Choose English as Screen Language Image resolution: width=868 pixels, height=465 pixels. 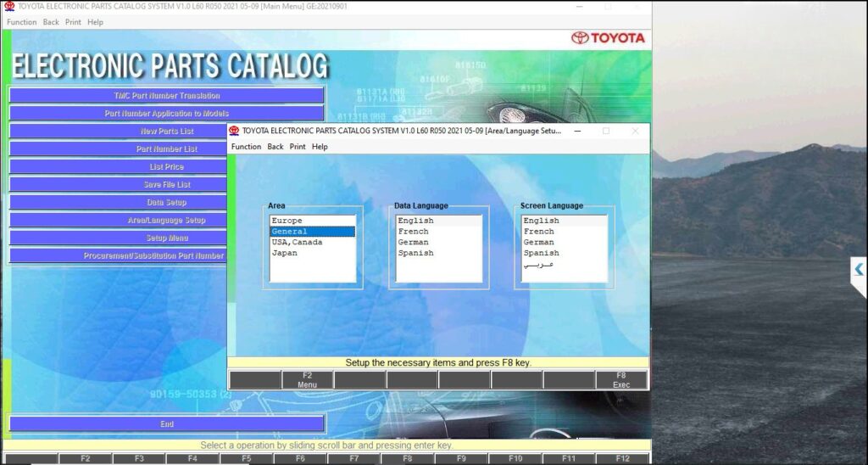pyautogui.click(x=565, y=221)
